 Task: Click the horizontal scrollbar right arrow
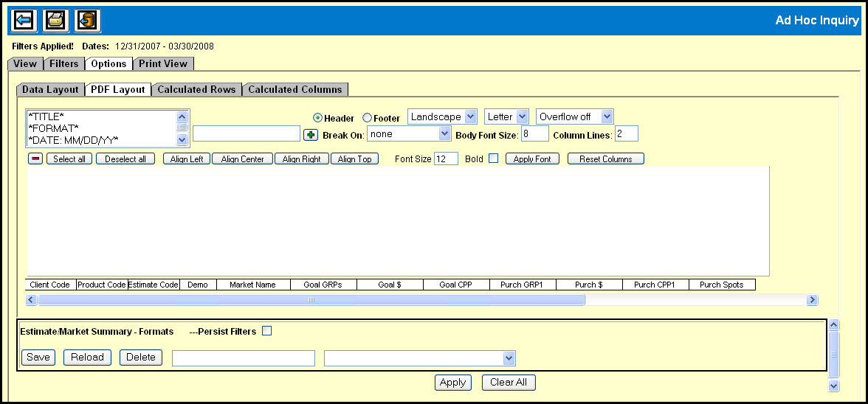tap(812, 300)
